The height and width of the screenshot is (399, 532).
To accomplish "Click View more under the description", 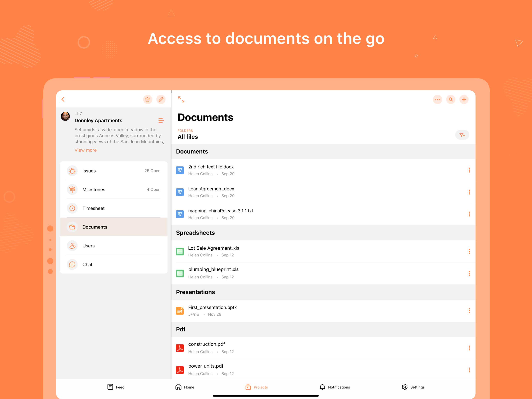I will point(86,150).
